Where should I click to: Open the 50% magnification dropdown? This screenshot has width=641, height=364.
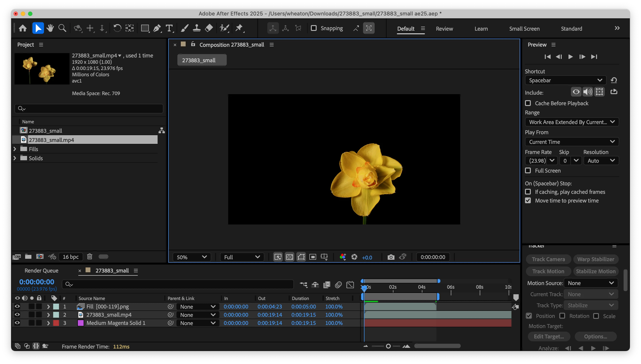click(191, 257)
